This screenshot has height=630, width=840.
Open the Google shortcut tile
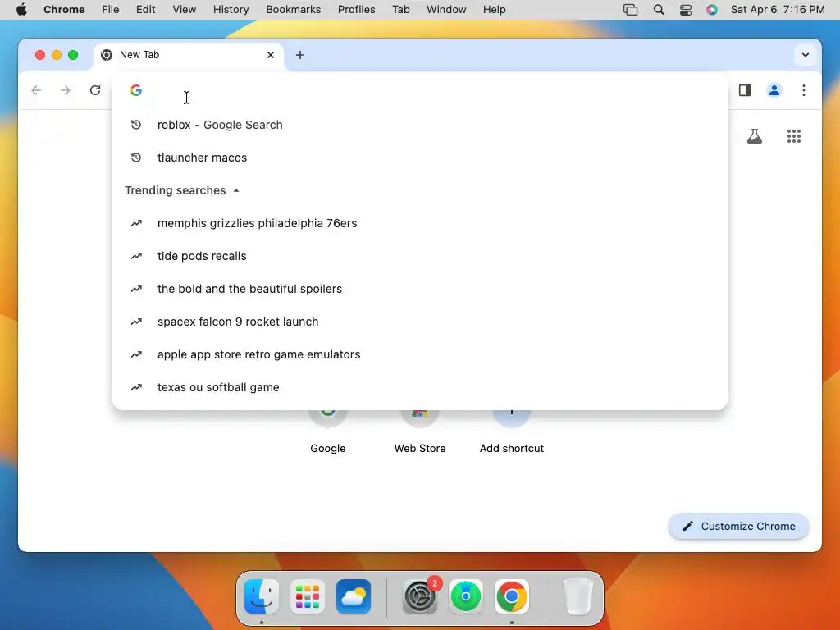pyautogui.click(x=328, y=431)
